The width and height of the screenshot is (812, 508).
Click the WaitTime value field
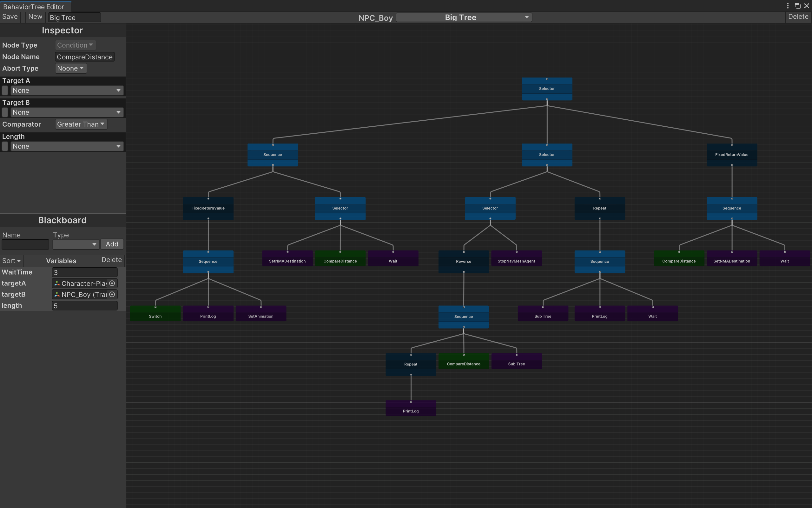[85, 272]
